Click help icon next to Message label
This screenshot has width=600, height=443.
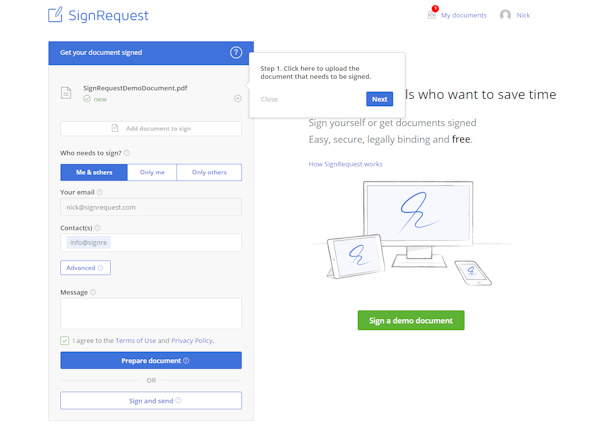(x=93, y=293)
